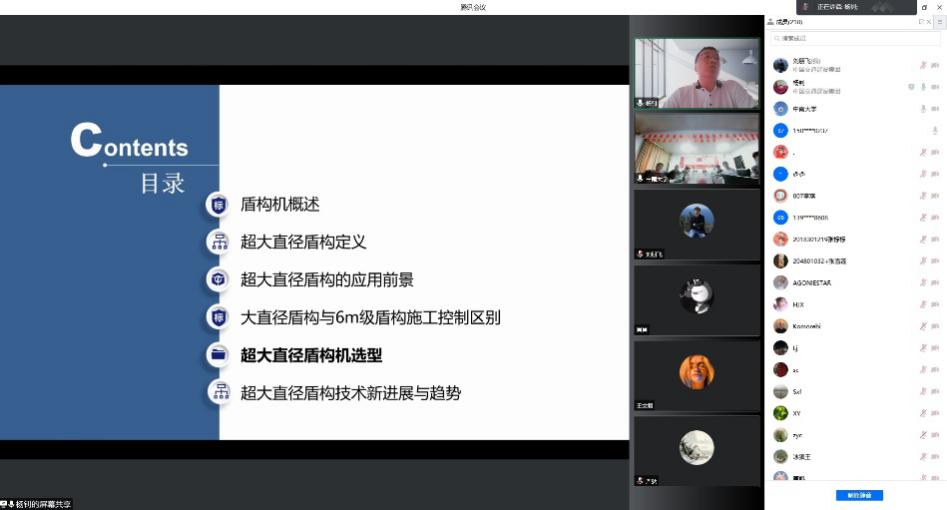947x510 pixels.
Task: Click the orange-haired avatar video tile
Action: click(697, 374)
